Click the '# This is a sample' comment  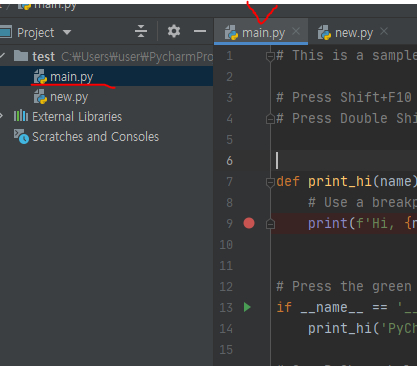tap(347, 56)
